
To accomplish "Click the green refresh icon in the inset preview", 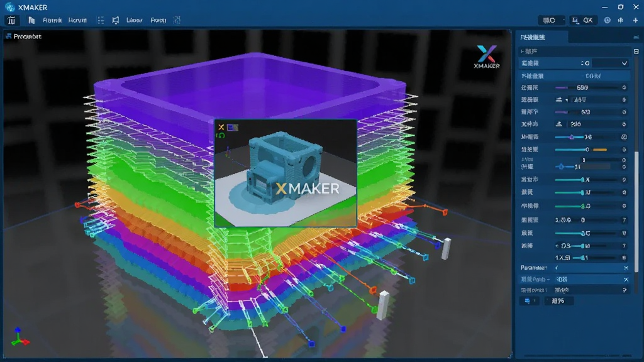I will (x=221, y=135).
